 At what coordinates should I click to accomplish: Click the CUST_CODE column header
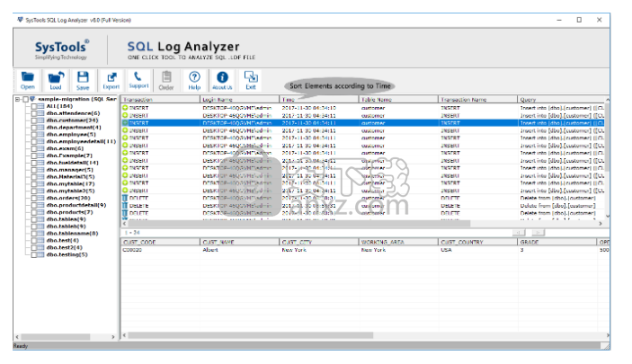tap(160, 242)
